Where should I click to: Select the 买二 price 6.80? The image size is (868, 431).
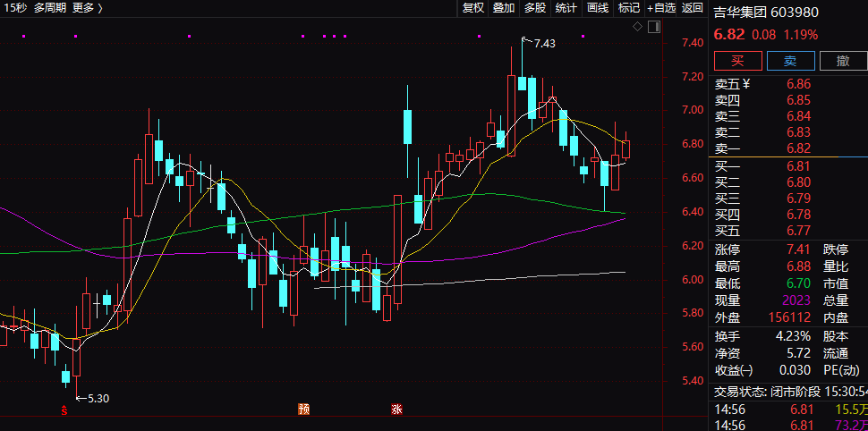click(x=798, y=182)
